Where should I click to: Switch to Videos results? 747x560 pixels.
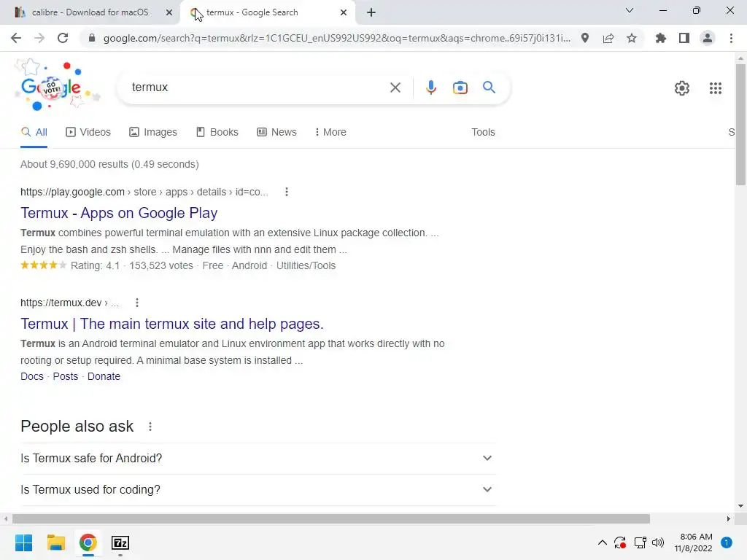(88, 132)
